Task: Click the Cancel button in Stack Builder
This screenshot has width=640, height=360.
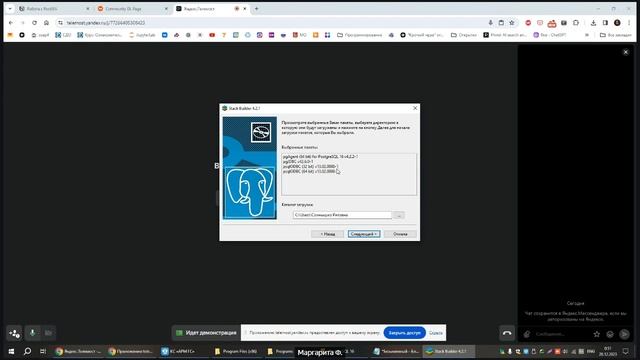Action: (x=400, y=234)
